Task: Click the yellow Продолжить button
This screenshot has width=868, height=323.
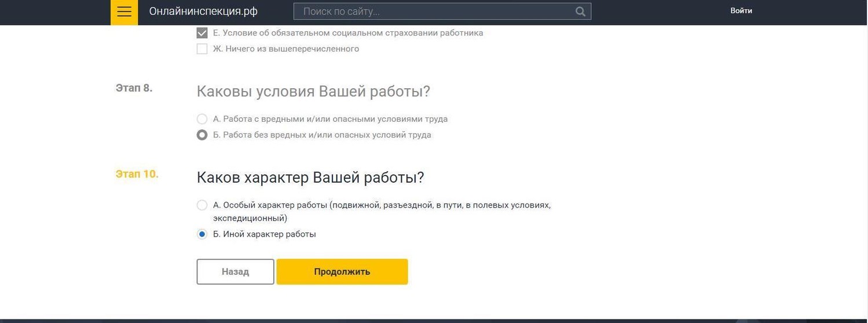Action: click(342, 271)
